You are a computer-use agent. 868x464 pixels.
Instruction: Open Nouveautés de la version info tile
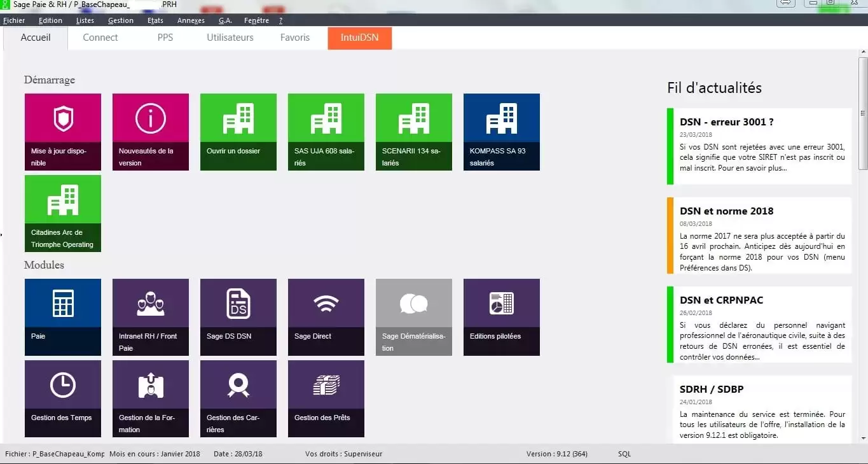tap(150, 132)
